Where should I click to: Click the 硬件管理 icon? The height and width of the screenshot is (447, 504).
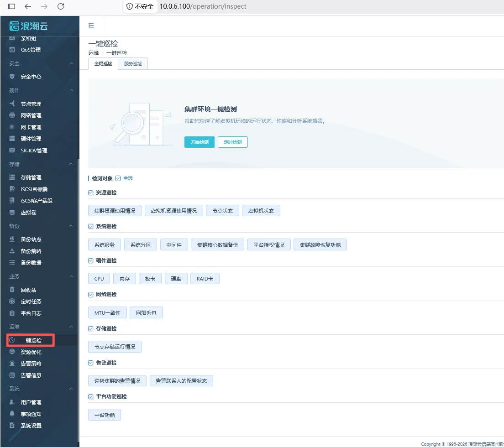(12, 139)
